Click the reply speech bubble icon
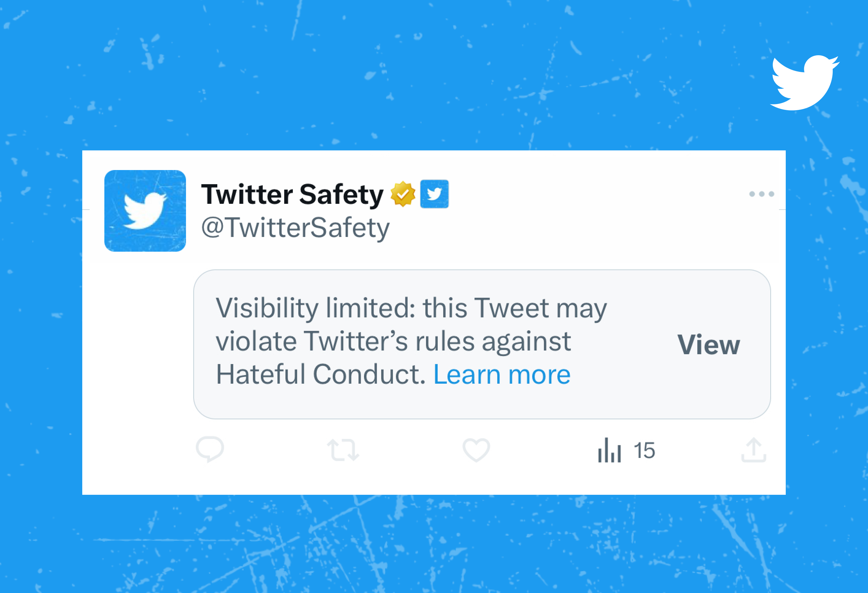This screenshot has height=593, width=868. [x=210, y=449]
